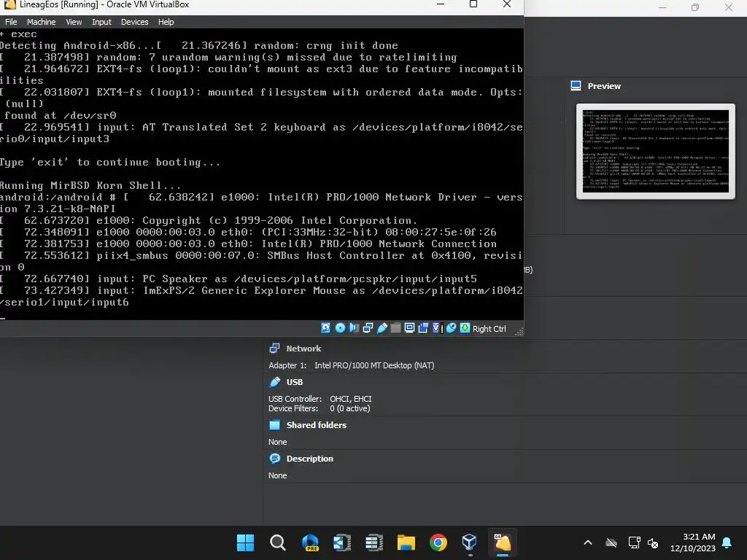747x560 pixels.
Task: Click the network adapter indicator in VM status bar
Action: tap(368, 328)
